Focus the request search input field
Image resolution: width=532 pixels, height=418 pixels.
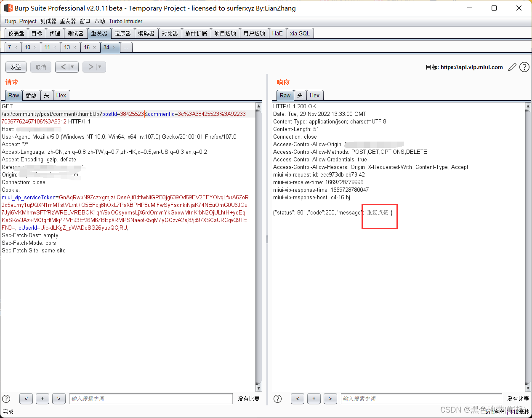point(151,399)
